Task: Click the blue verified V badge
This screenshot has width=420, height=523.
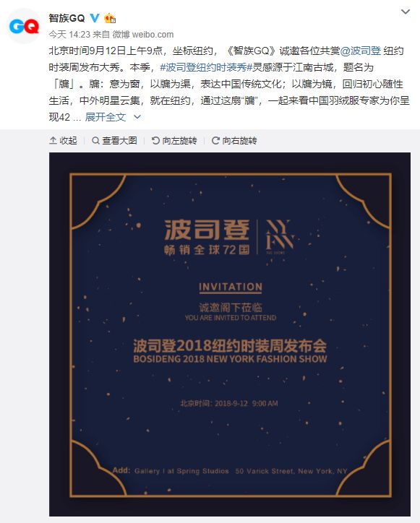Action: tap(95, 17)
